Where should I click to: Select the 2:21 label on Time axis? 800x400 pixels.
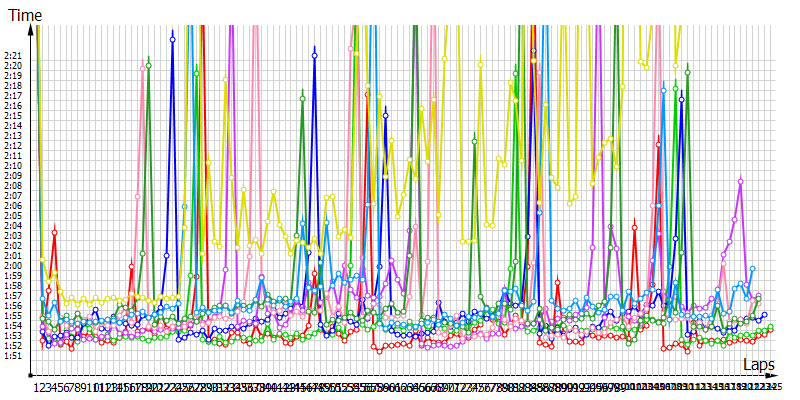click(x=15, y=56)
